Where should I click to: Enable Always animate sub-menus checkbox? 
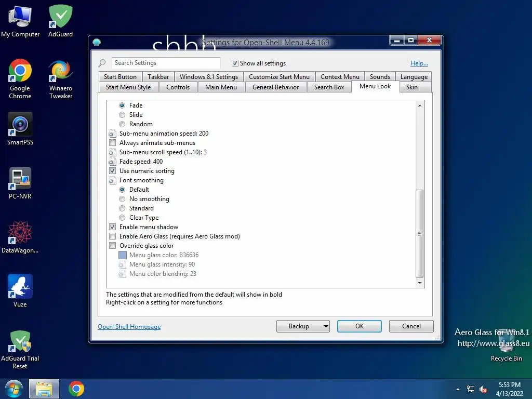coord(112,143)
